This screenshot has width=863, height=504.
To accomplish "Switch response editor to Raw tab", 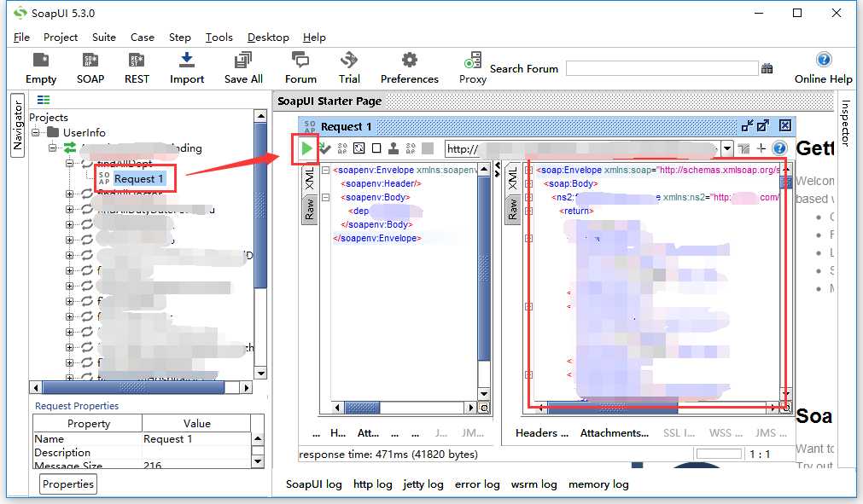I will pyautogui.click(x=513, y=210).
